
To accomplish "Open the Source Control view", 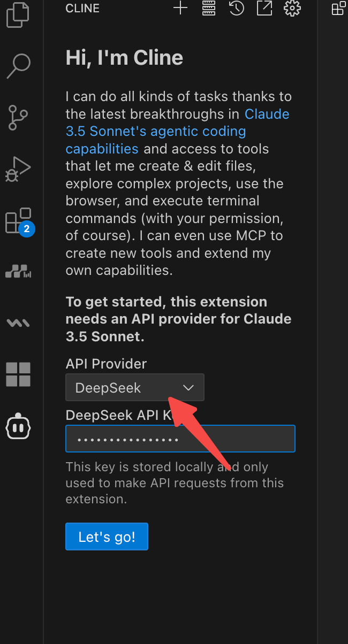I will click(18, 118).
